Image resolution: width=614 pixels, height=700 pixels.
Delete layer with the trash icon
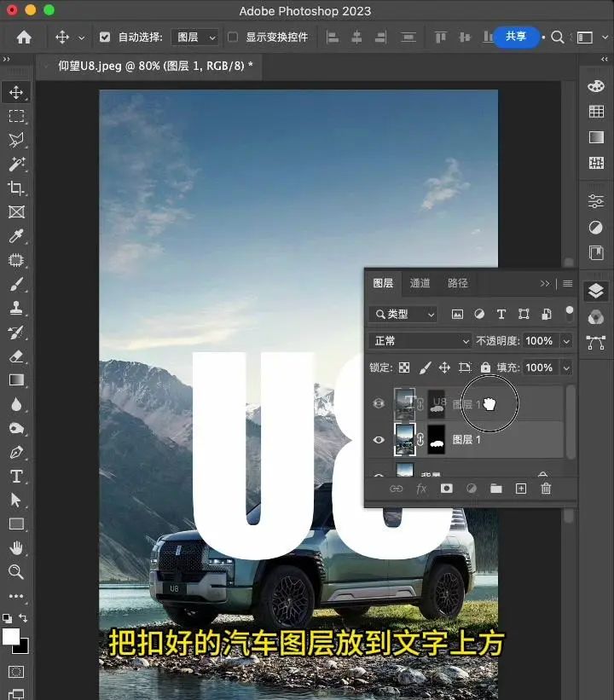click(546, 489)
